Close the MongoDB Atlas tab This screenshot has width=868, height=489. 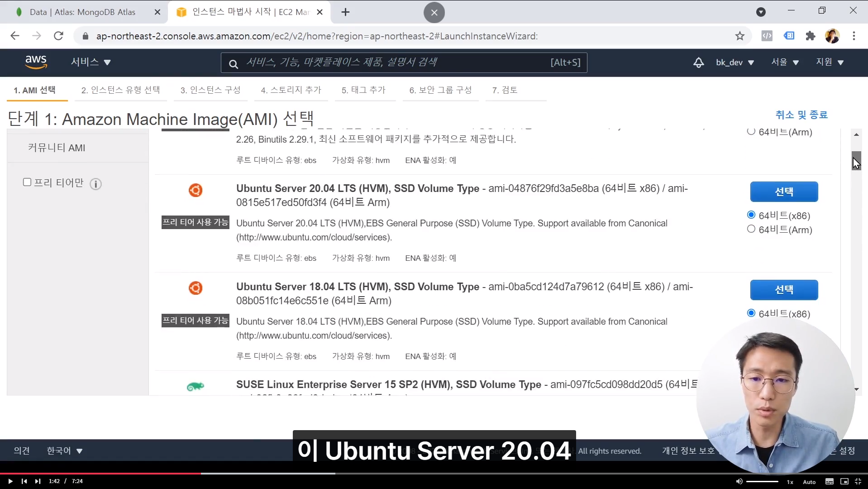coord(157,12)
